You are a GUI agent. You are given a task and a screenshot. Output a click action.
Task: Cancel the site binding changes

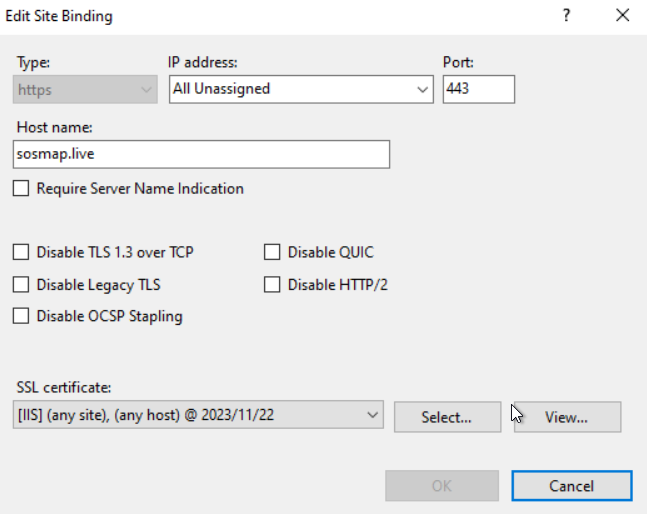point(571,486)
